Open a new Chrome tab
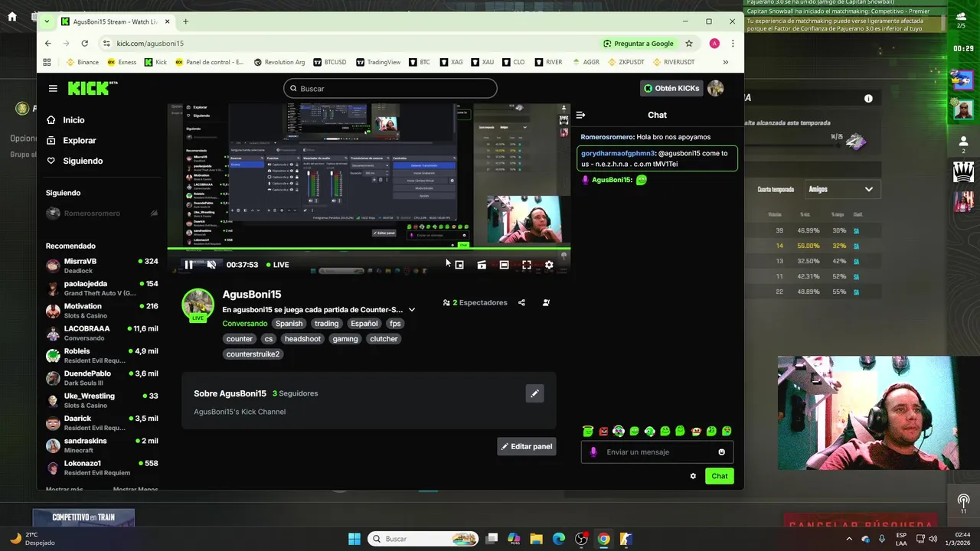Screen dimensions: 980x551 pos(185,21)
